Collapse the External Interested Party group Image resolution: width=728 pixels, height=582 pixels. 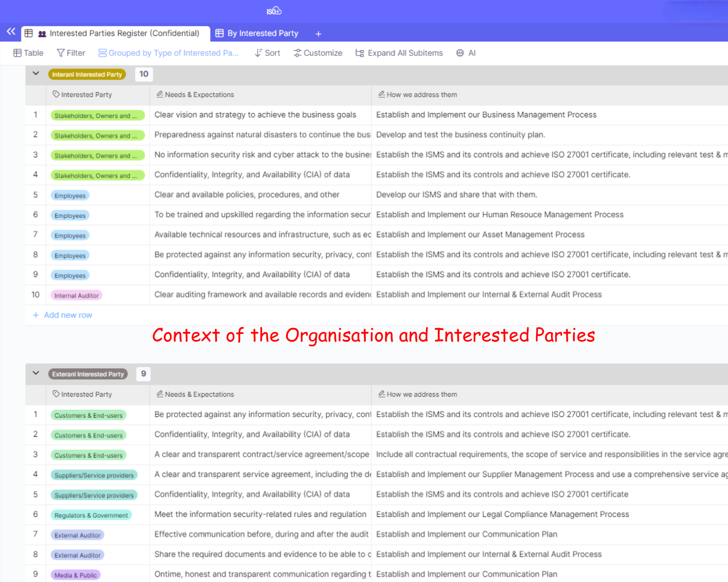(36, 373)
